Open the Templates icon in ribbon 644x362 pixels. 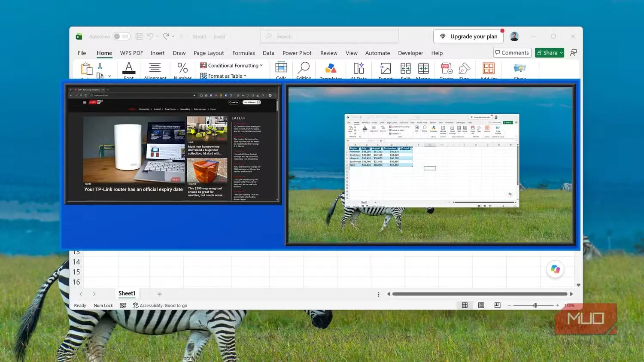pyautogui.click(x=331, y=68)
